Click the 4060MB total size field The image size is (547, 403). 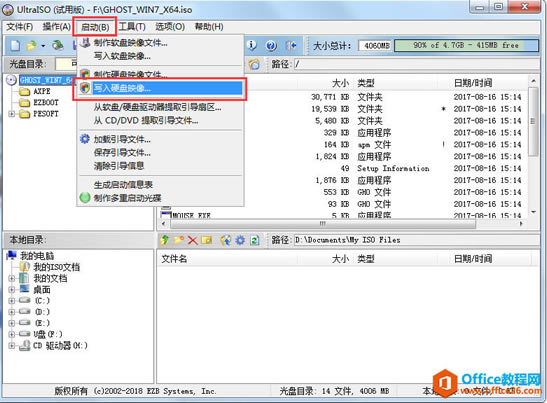pyautogui.click(x=375, y=46)
